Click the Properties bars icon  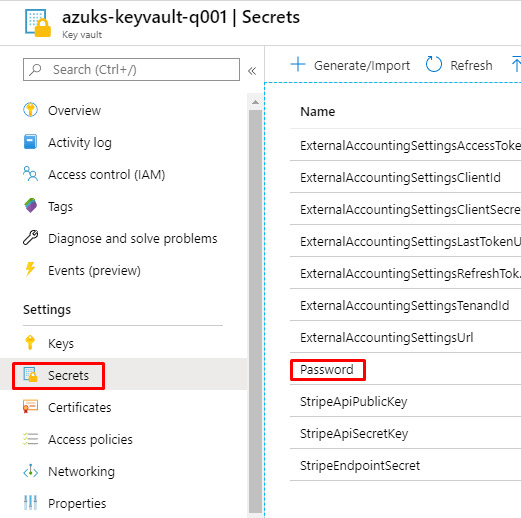31,503
